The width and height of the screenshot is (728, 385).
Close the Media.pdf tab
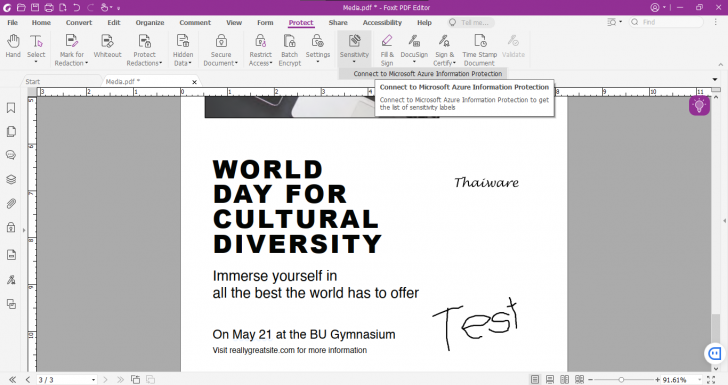click(195, 82)
